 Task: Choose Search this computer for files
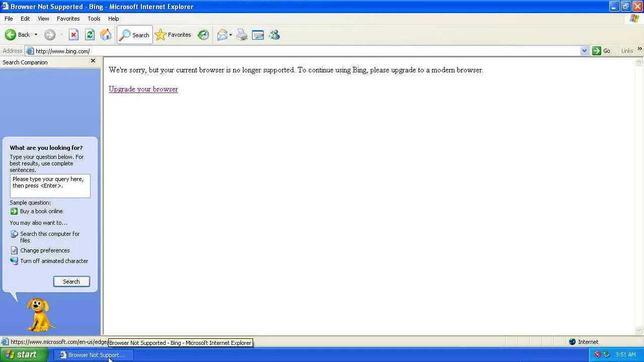click(x=50, y=237)
